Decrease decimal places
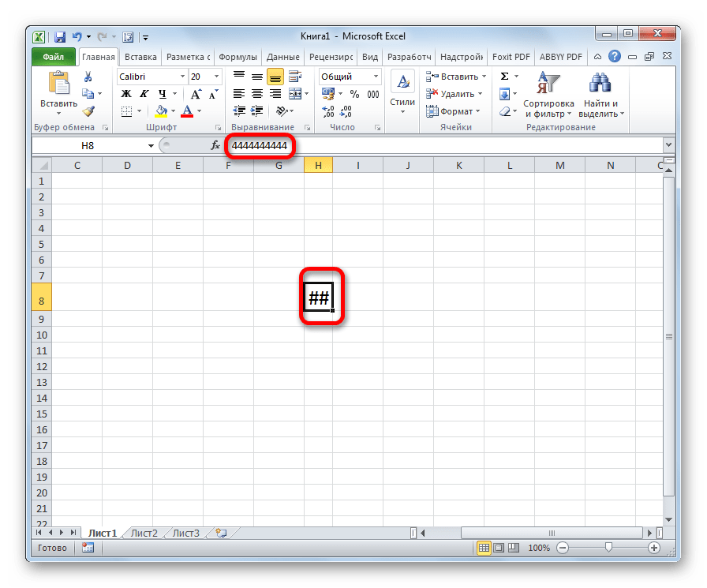The height and width of the screenshot is (588, 707). [346, 111]
